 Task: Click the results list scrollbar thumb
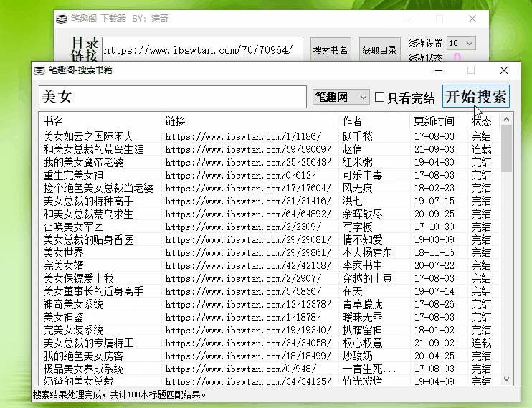pyautogui.click(x=507, y=148)
